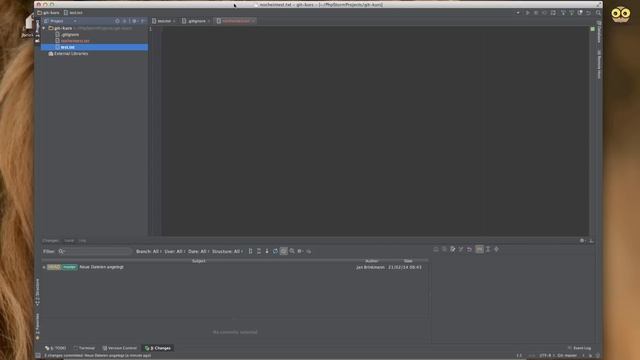
Task: Open the Structure side tool window
Action: tap(38, 292)
